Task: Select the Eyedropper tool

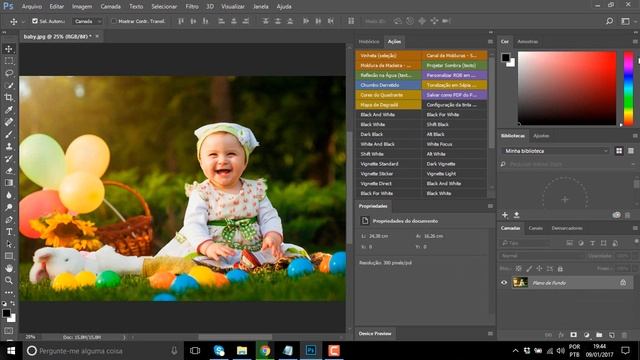Action: pyautogui.click(x=9, y=109)
